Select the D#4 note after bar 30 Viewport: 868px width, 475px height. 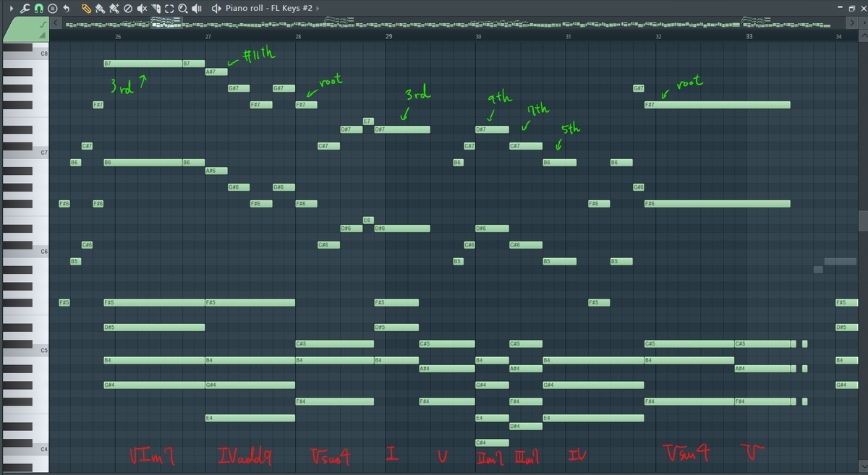525,427
